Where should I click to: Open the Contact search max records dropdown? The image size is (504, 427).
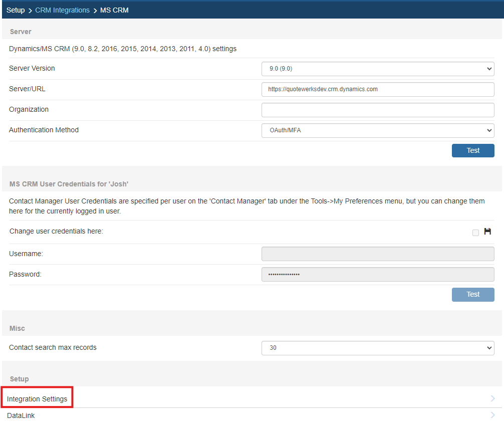click(378, 348)
